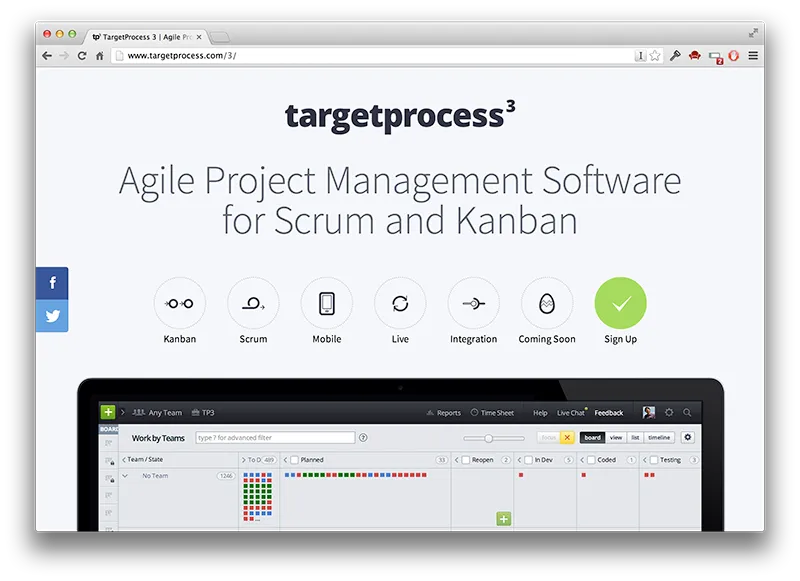Screen dimensions: 800x581
Task: Open app settings with the header gear icon
Action: coord(669,412)
